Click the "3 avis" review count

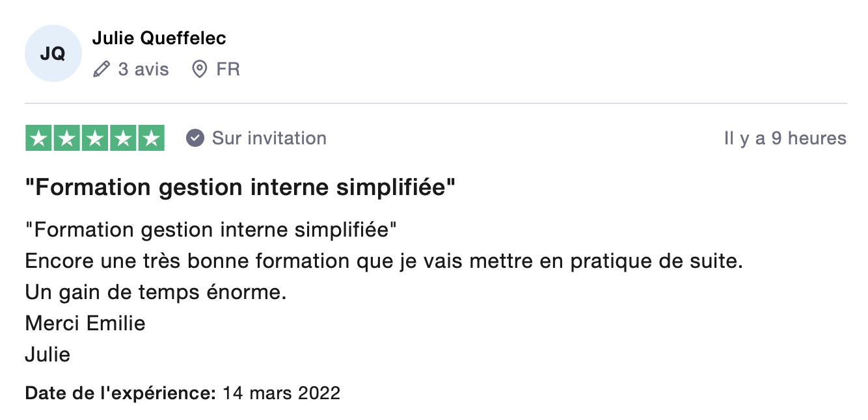coord(143,69)
